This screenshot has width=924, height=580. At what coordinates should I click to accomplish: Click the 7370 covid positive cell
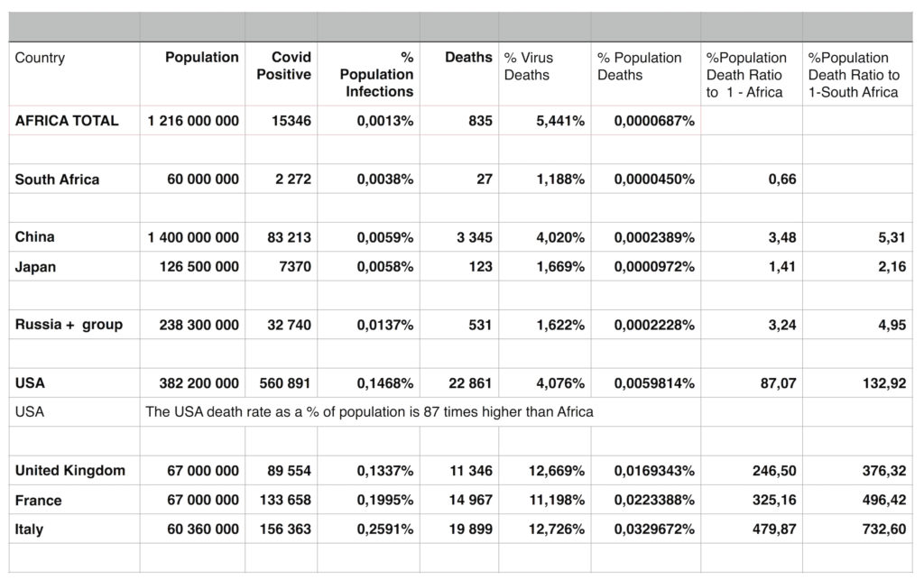[x=281, y=266]
